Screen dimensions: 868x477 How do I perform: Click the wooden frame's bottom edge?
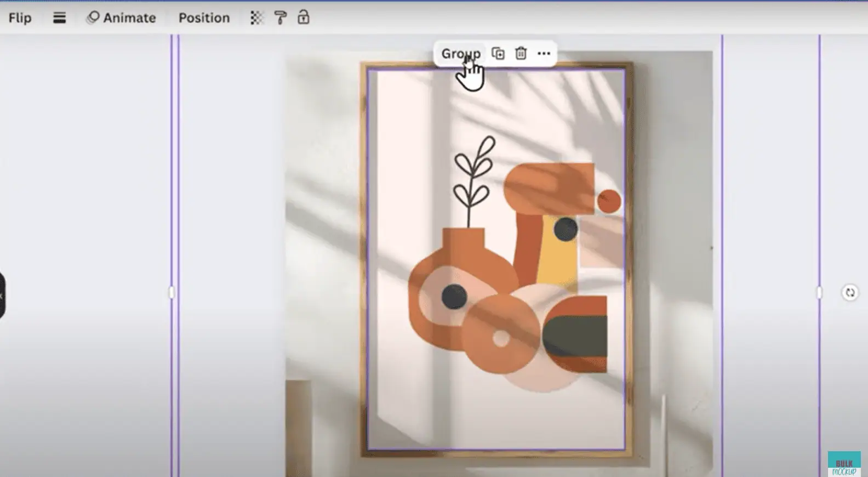tap(496, 453)
